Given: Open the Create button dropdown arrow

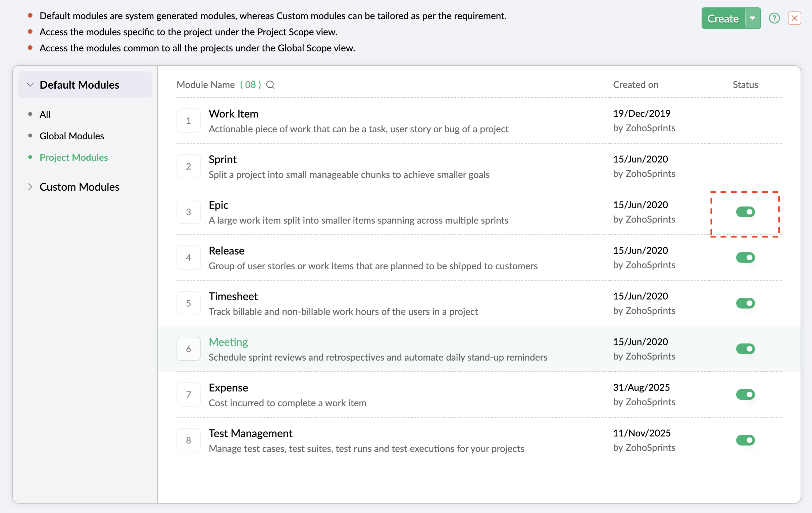Looking at the screenshot, I should point(753,18).
